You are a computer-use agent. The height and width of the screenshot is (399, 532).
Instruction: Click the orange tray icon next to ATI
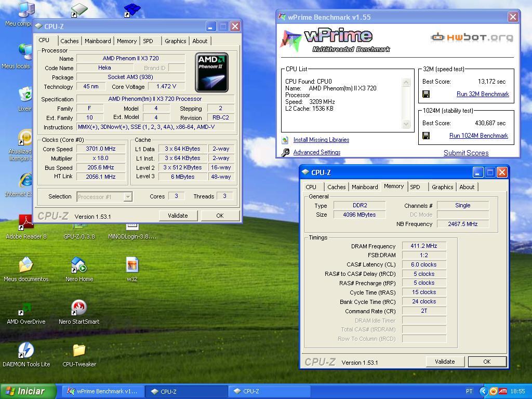(494, 391)
